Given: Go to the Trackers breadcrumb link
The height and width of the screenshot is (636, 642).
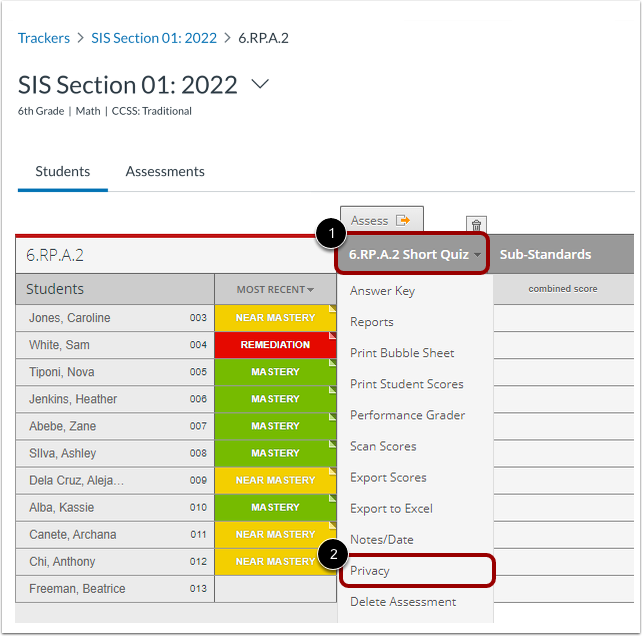Looking at the screenshot, I should click(x=44, y=38).
